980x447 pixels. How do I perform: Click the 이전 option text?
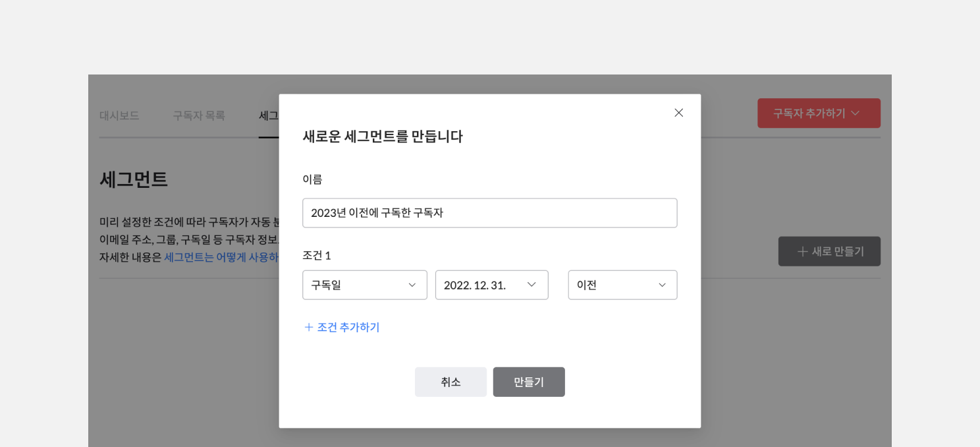[587, 285]
